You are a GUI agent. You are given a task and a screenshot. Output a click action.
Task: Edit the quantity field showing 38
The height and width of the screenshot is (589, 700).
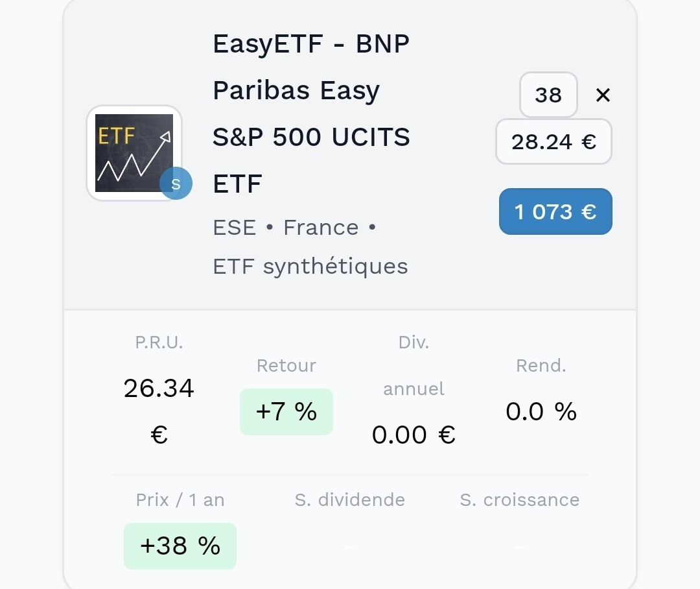click(x=548, y=95)
